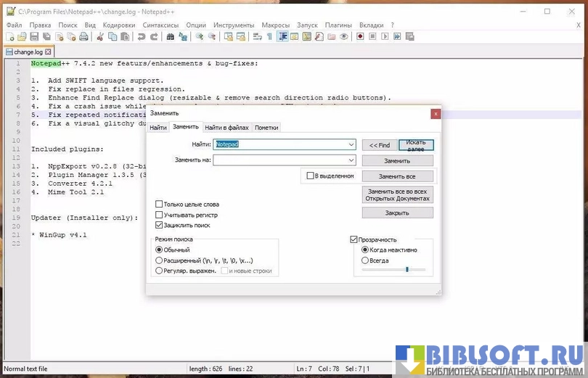Open the 'Кодировки' menu
Image resolution: width=588 pixels, height=378 pixels.
[119, 25]
